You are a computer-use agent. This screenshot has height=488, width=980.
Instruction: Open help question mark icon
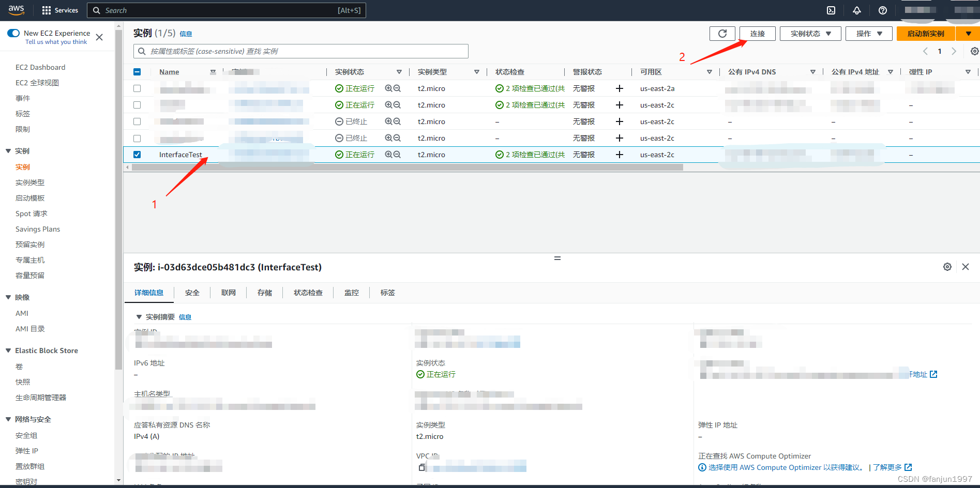(x=883, y=10)
